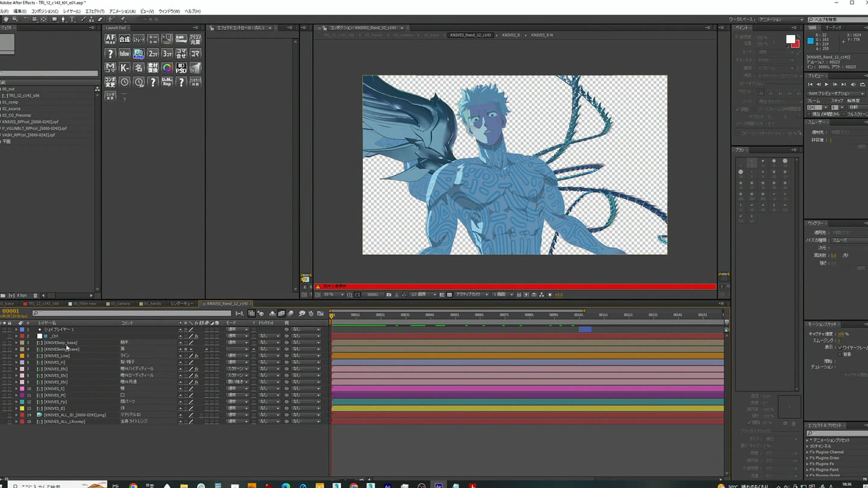Open the エフェクト(T) menu
868x488 pixels.
click(95, 11)
